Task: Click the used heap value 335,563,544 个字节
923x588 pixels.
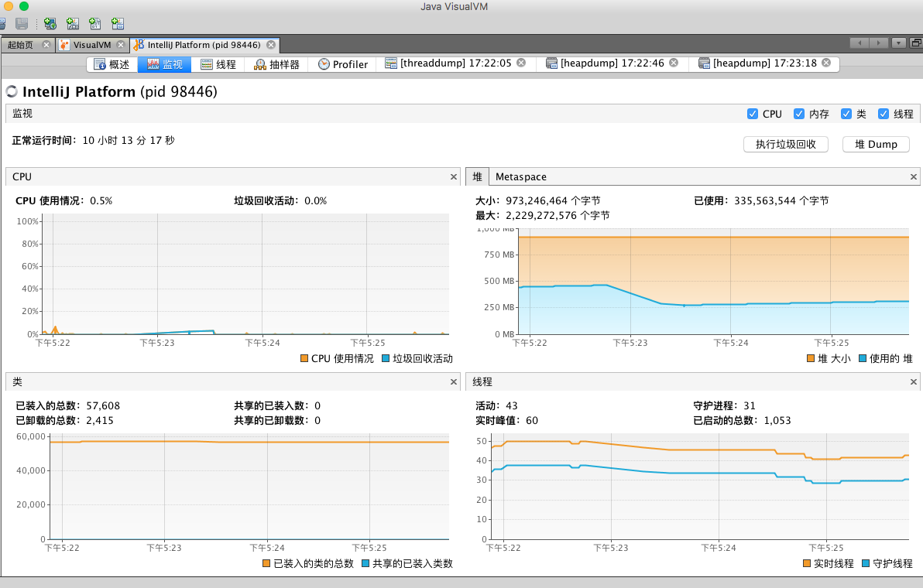Action: tap(781, 200)
